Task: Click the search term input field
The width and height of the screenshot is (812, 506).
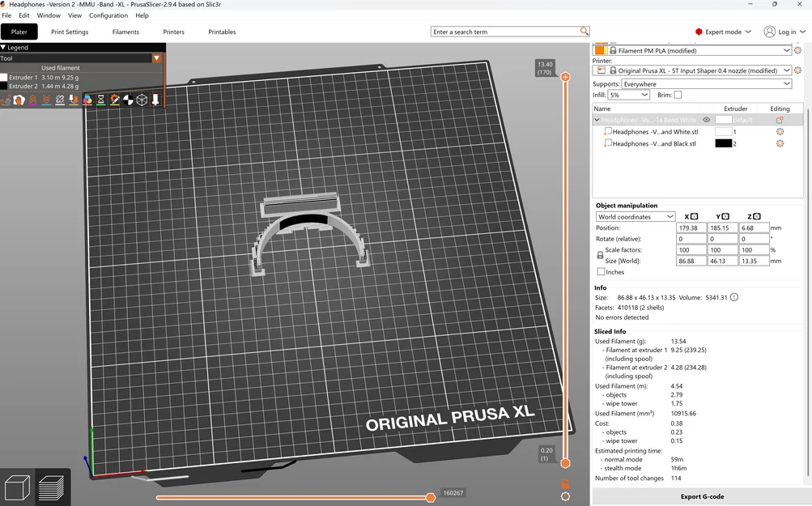Action: (505, 32)
